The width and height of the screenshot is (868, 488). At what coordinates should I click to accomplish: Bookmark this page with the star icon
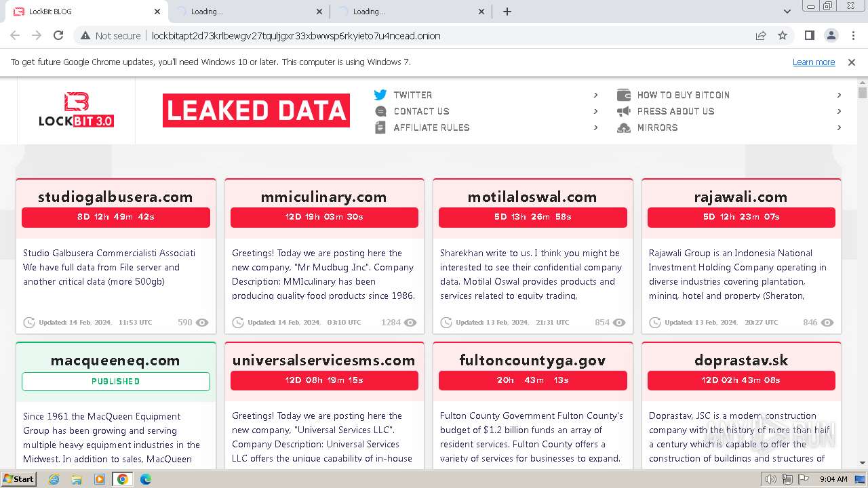783,35
